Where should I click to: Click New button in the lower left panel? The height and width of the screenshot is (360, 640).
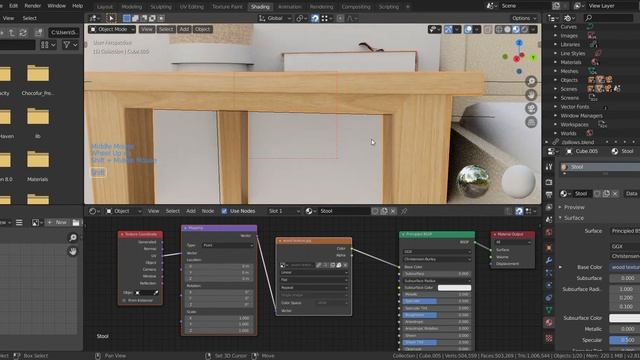pos(58,222)
